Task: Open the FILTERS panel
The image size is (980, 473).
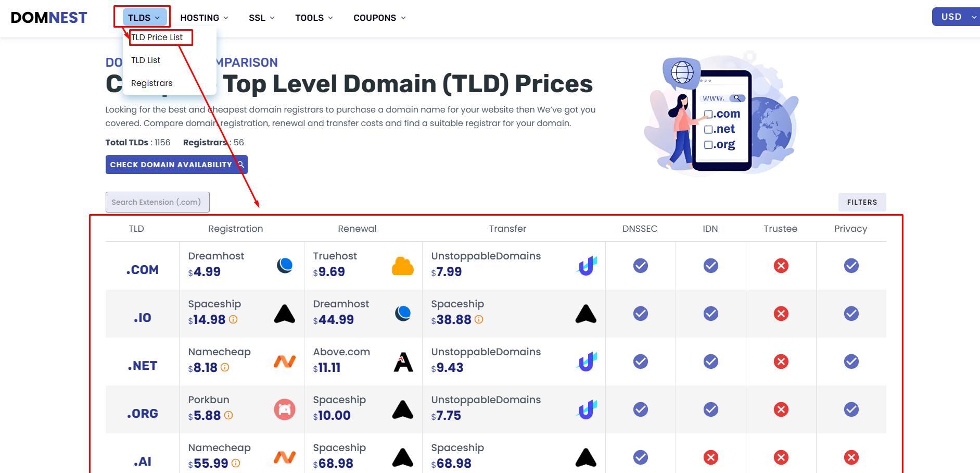Action: pyautogui.click(x=861, y=202)
